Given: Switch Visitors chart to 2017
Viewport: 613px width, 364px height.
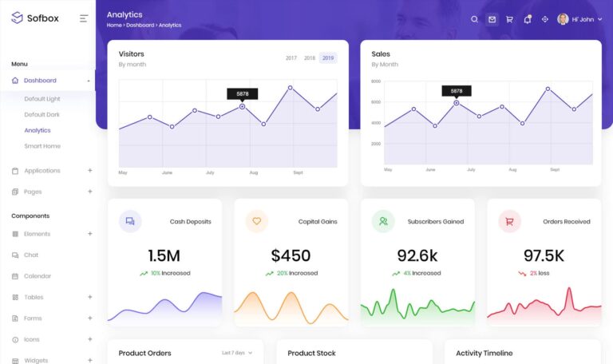Looking at the screenshot, I should pyautogui.click(x=291, y=58).
